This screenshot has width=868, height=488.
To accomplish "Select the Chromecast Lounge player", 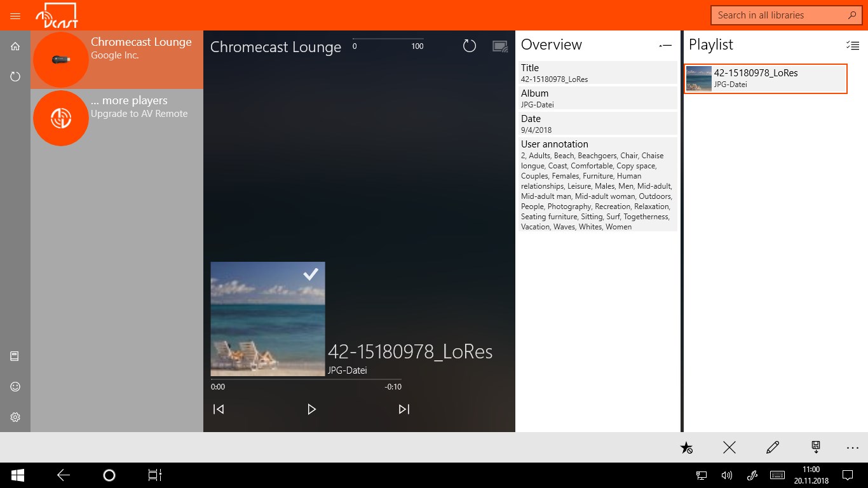I will (x=117, y=60).
